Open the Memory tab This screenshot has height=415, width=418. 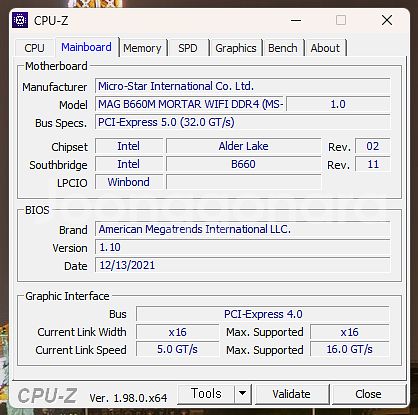coord(142,48)
